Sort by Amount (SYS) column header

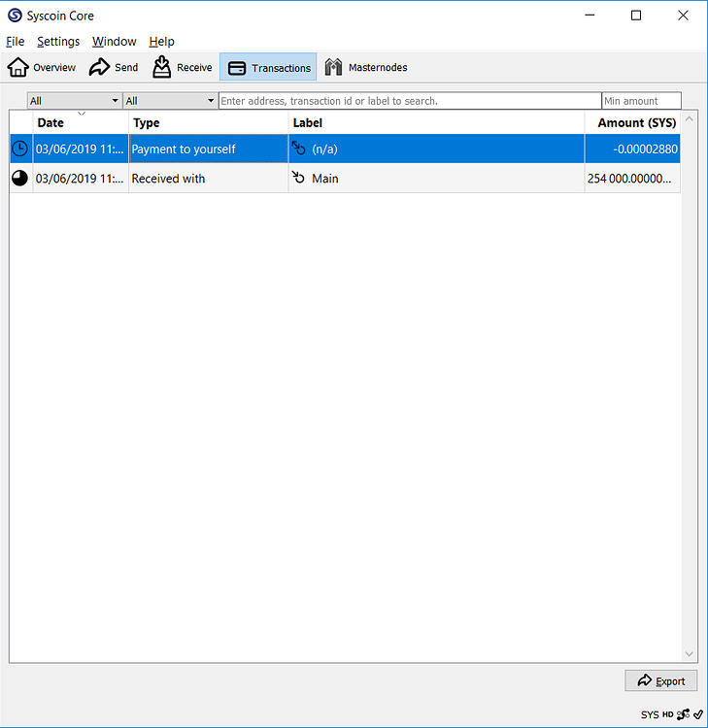pos(632,122)
